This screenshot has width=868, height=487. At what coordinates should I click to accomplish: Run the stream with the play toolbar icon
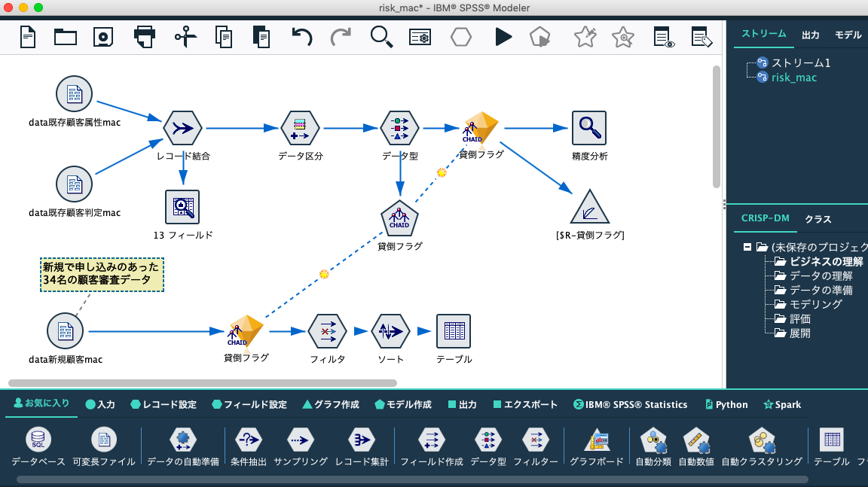[503, 35]
